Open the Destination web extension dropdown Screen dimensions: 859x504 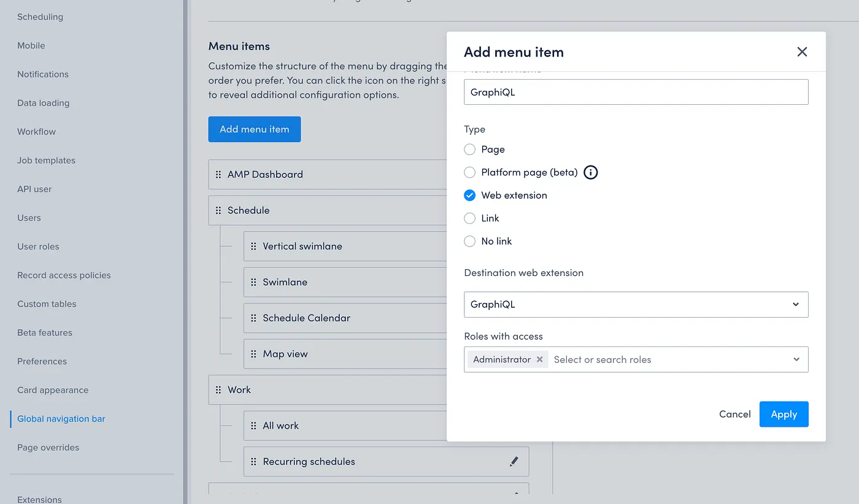[636, 305]
